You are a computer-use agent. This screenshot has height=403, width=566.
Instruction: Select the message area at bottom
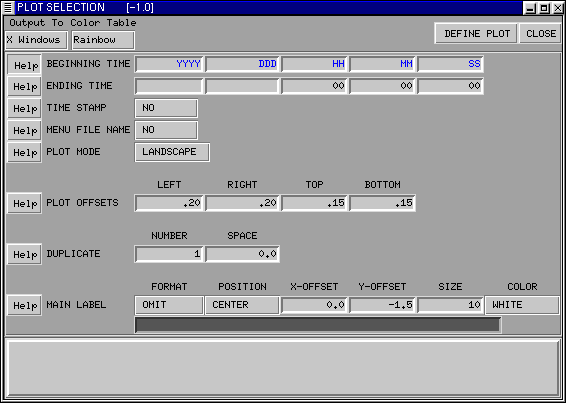click(283, 368)
